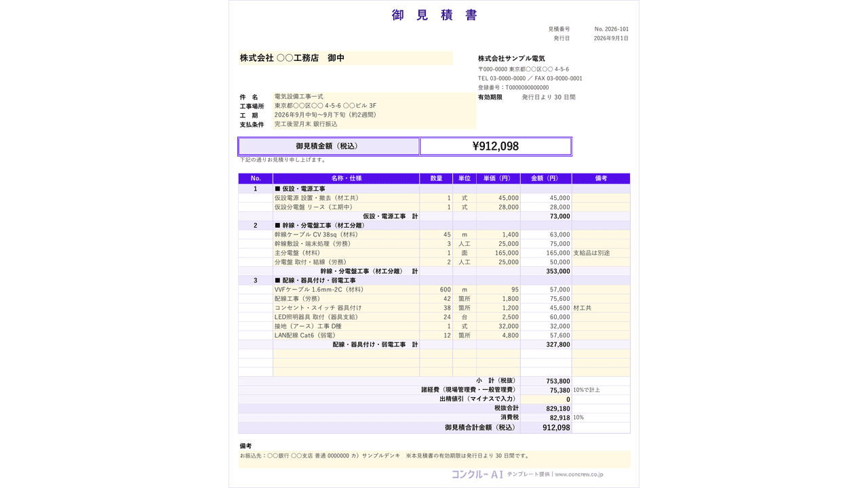868x488 pixels.
Task: Click the subject field '電気設備工事一式'
Action: point(374,97)
